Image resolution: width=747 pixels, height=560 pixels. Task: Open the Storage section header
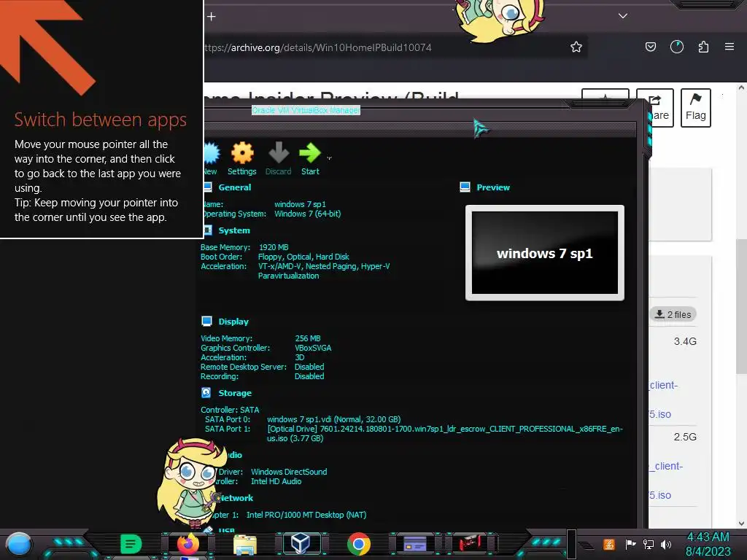click(235, 393)
